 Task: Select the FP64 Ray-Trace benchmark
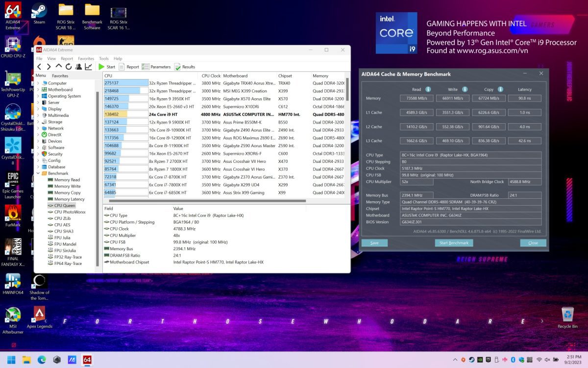pos(65,263)
